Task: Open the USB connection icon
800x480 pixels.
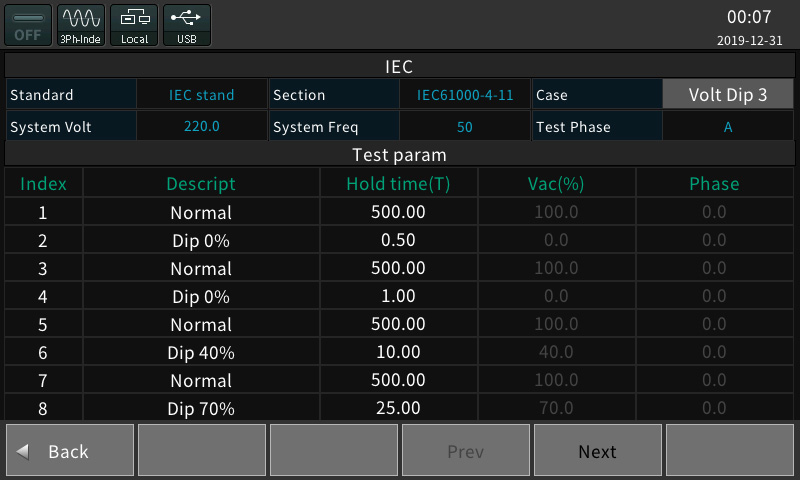Action: 187,26
